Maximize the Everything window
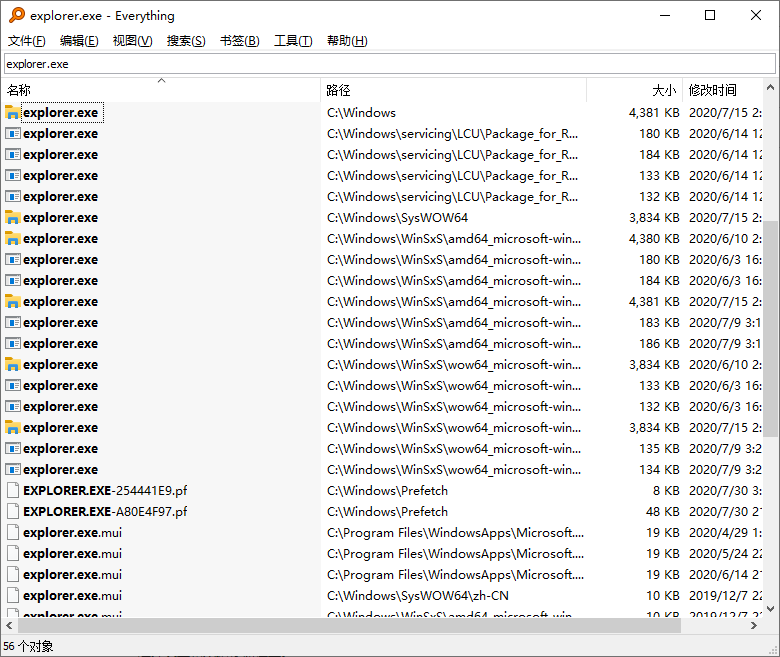780x657 pixels. click(x=710, y=15)
